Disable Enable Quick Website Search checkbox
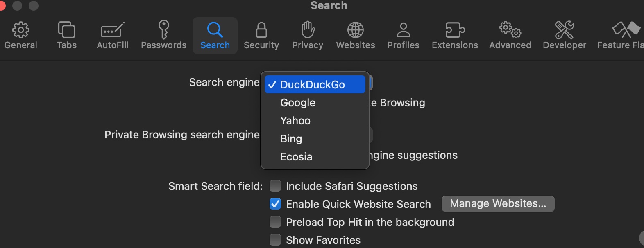The width and height of the screenshot is (644, 248). [x=275, y=204]
